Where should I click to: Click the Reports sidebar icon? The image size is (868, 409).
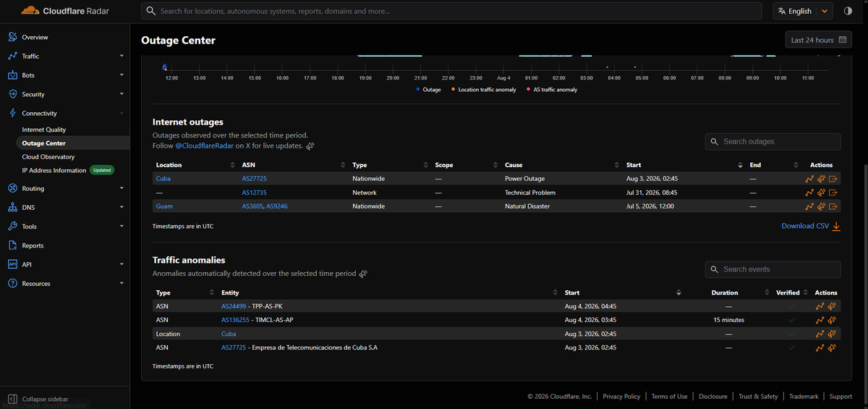pyautogui.click(x=13, y=245)
